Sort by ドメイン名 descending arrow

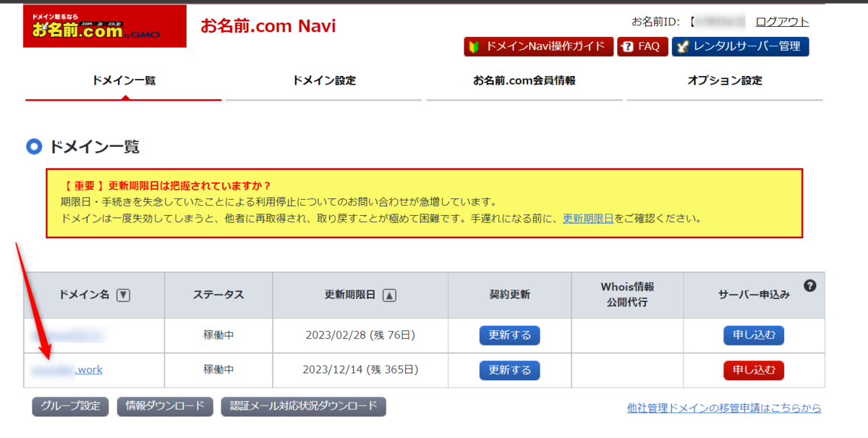pos(123,295)
